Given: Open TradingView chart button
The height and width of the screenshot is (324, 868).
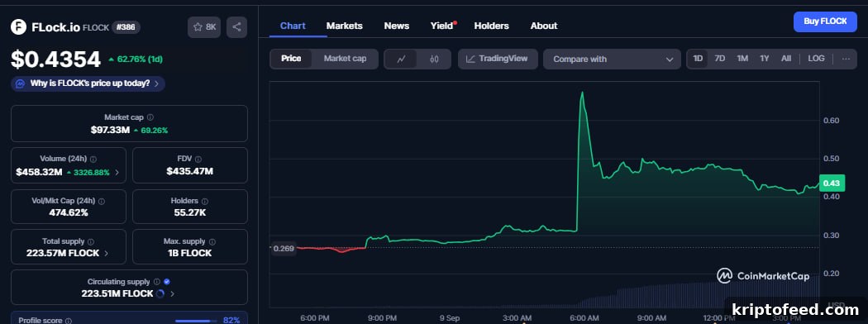Looking at the screenshot, I should tap(498, 59).
